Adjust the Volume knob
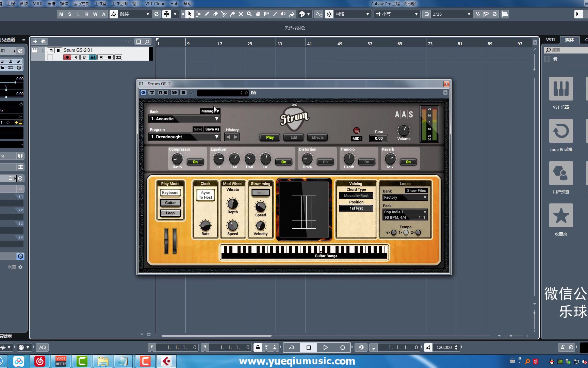 click(x=404, y=130)
